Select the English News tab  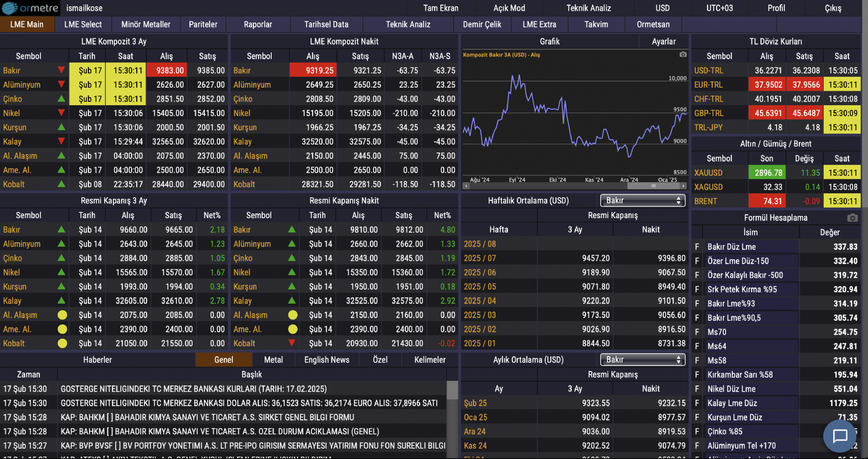tap(326, 360)
